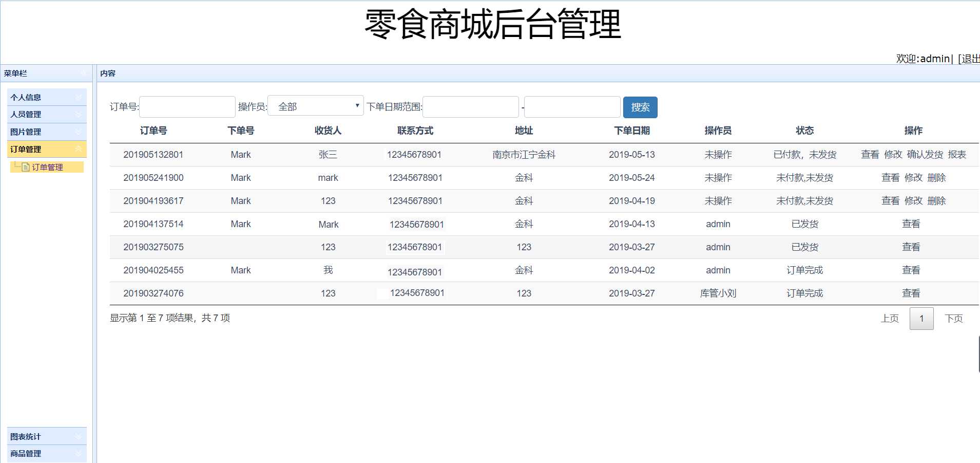Click 删除 for order 201905241900
980x463 pixels.
tap(937, 178)
